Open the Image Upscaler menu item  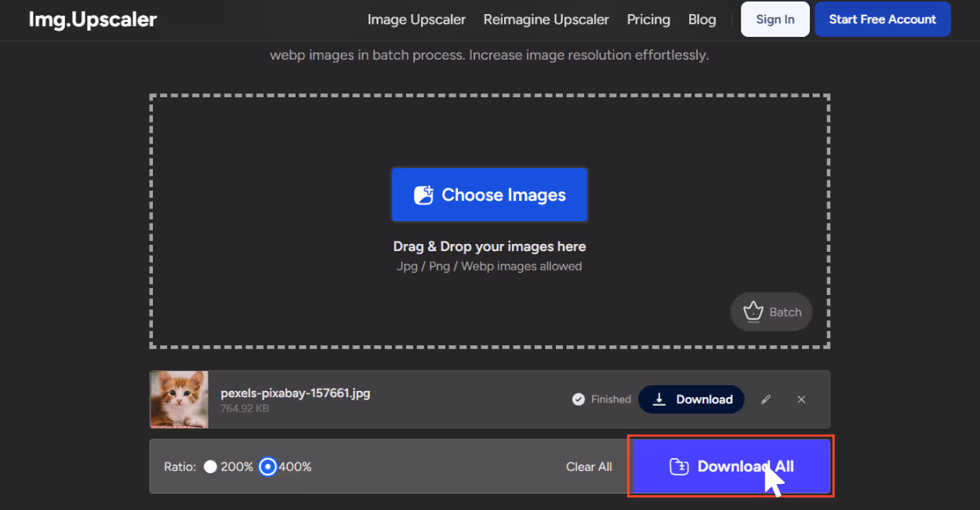416,20
